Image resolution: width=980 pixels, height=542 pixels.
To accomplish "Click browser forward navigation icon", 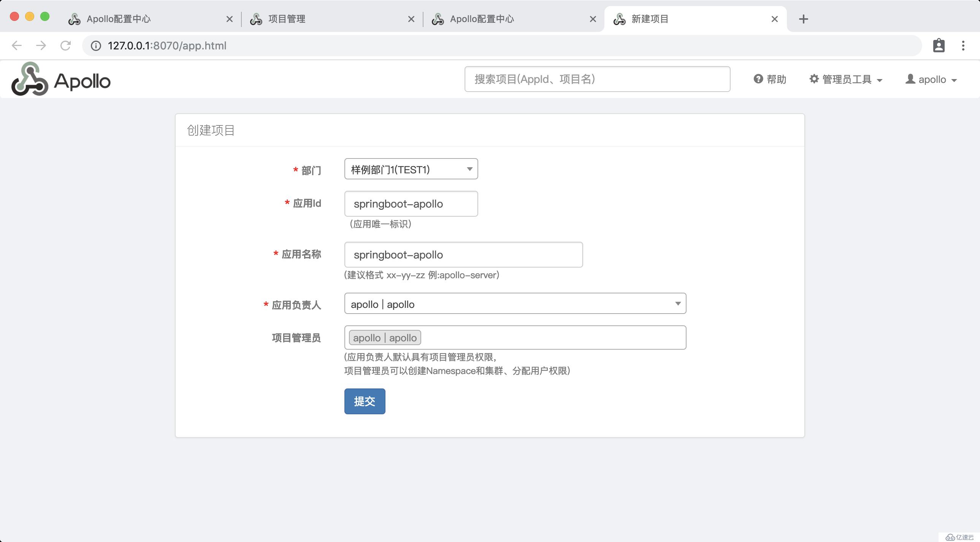I will [41, 45].
